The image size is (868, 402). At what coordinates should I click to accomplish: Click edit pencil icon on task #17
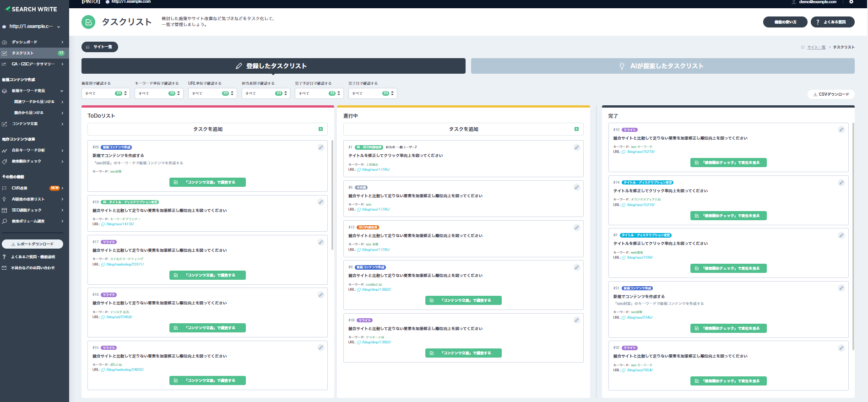click(x=321, y=242)
